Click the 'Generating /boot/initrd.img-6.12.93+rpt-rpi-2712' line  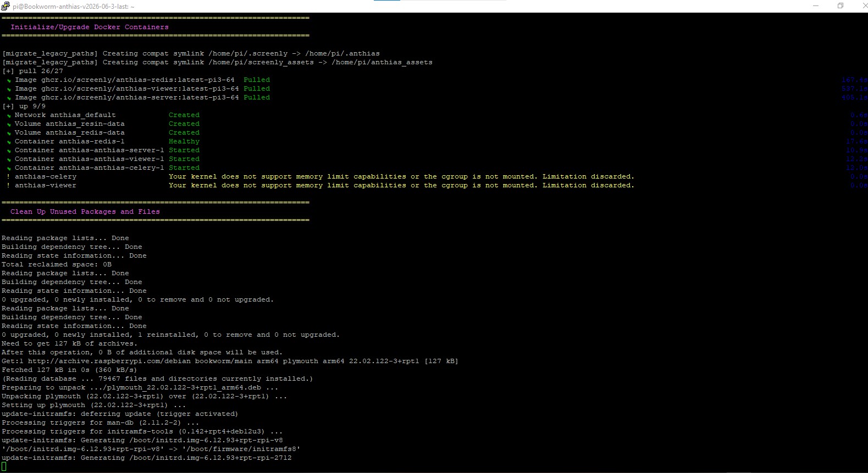[x=147, y=458]
